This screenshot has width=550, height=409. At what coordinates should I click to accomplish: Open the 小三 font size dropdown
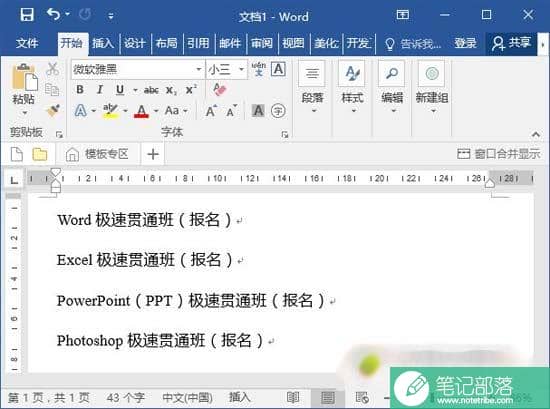pyautogui.click(x=241, y=69)
